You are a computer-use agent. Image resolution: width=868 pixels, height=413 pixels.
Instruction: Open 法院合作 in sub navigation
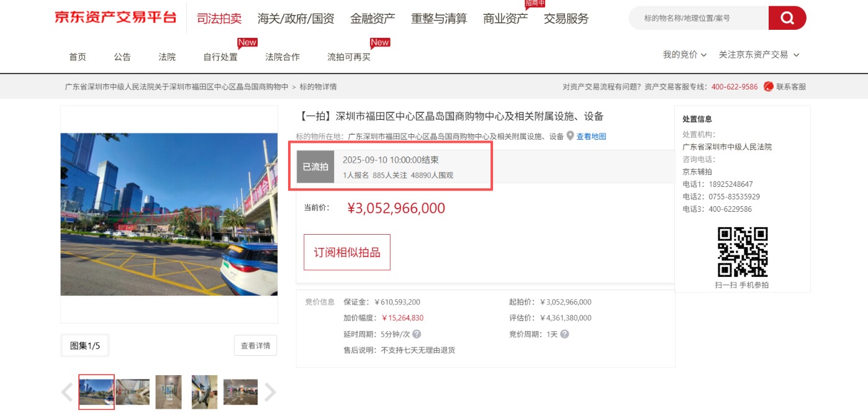click(x=283, y=57)
